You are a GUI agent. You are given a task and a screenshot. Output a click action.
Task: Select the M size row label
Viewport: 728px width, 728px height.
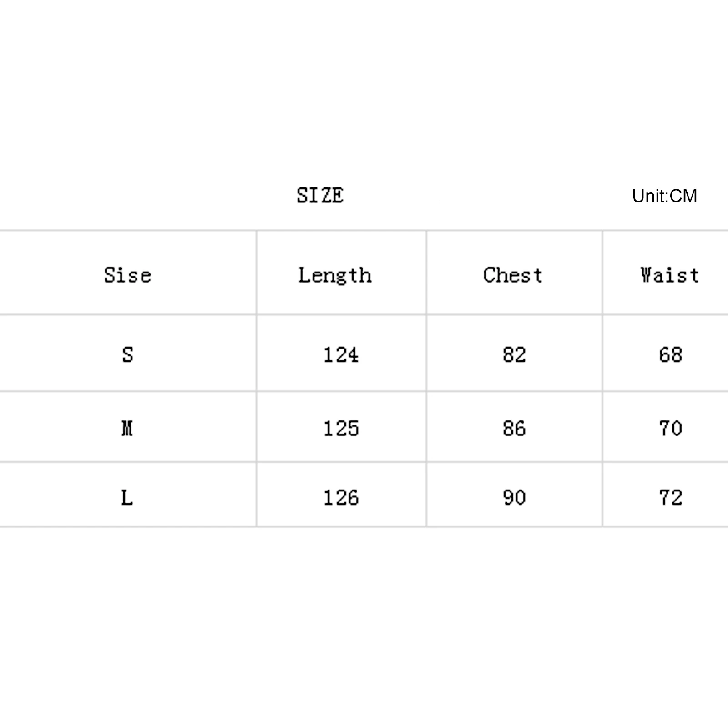coord(127,428)
